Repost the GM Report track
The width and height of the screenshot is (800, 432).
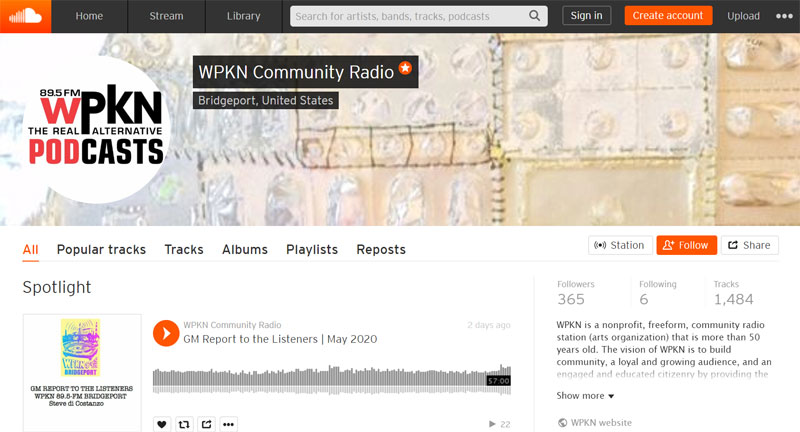click(184, 424)
